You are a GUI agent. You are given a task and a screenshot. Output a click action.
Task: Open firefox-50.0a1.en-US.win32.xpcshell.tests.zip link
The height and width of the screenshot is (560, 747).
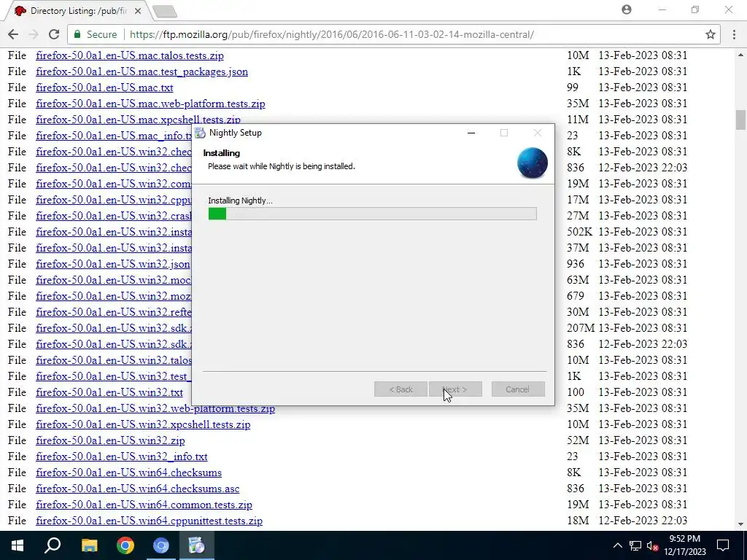(143, 425)
